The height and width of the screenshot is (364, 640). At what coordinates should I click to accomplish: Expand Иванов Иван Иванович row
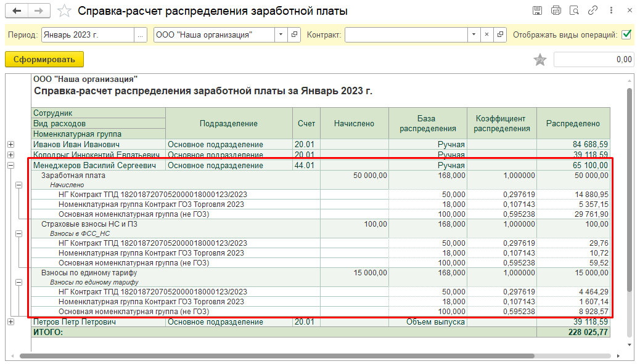[11, 144]
